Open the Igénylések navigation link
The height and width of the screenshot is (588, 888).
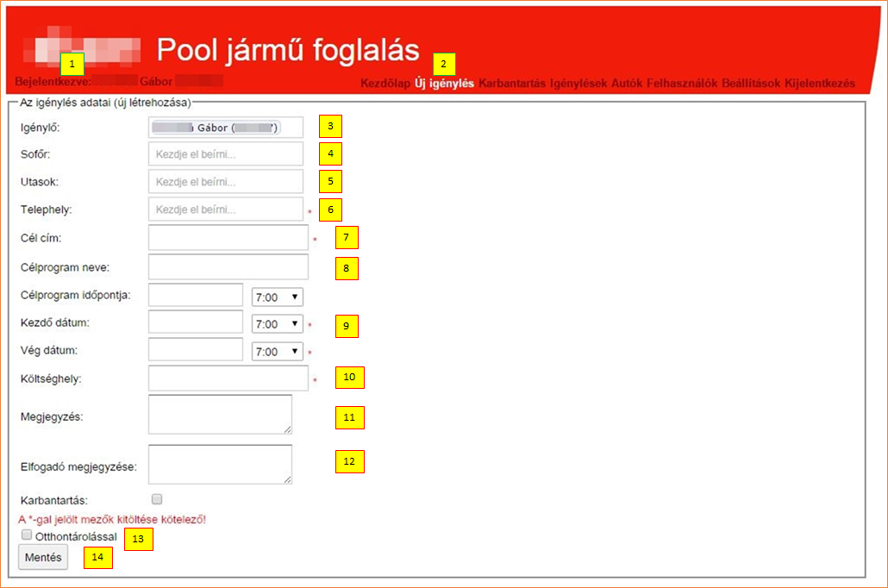coord(578,84)
